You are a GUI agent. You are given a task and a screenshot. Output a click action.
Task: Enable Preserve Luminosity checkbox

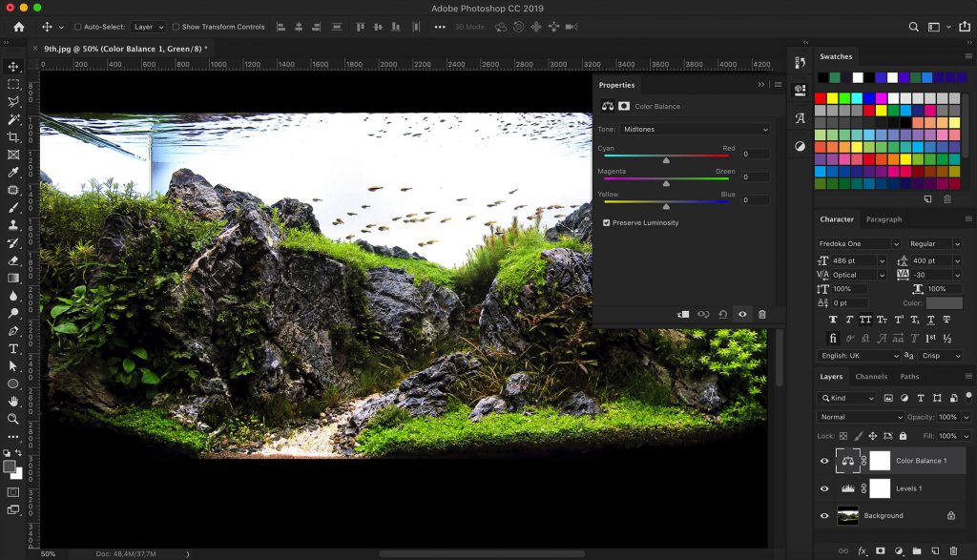click(x=607, y=222)
